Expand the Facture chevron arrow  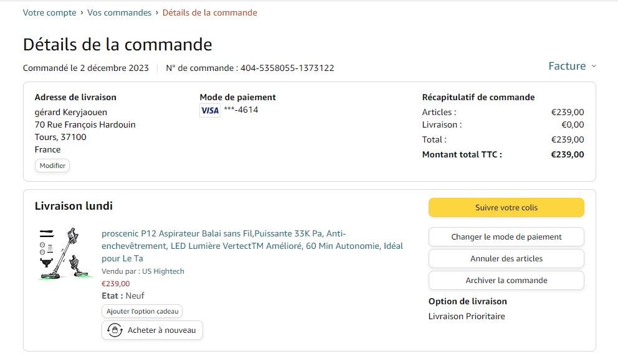[594, 67]
